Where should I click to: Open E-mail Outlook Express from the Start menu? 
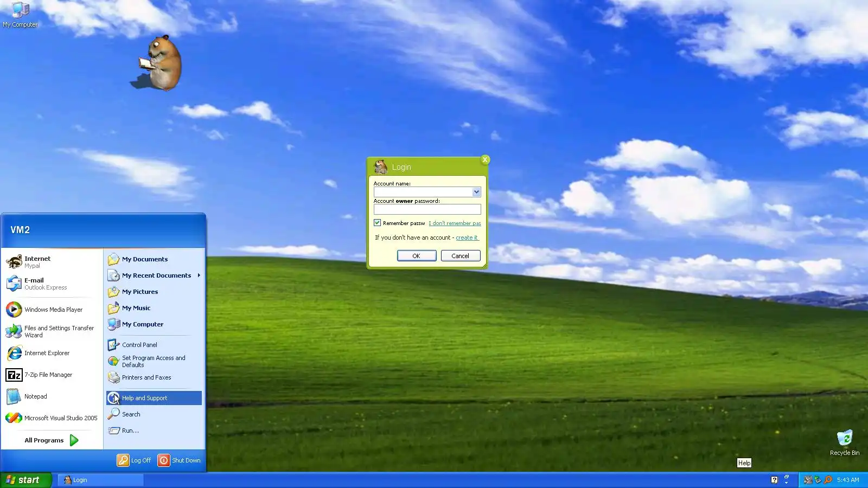(52, 284)
